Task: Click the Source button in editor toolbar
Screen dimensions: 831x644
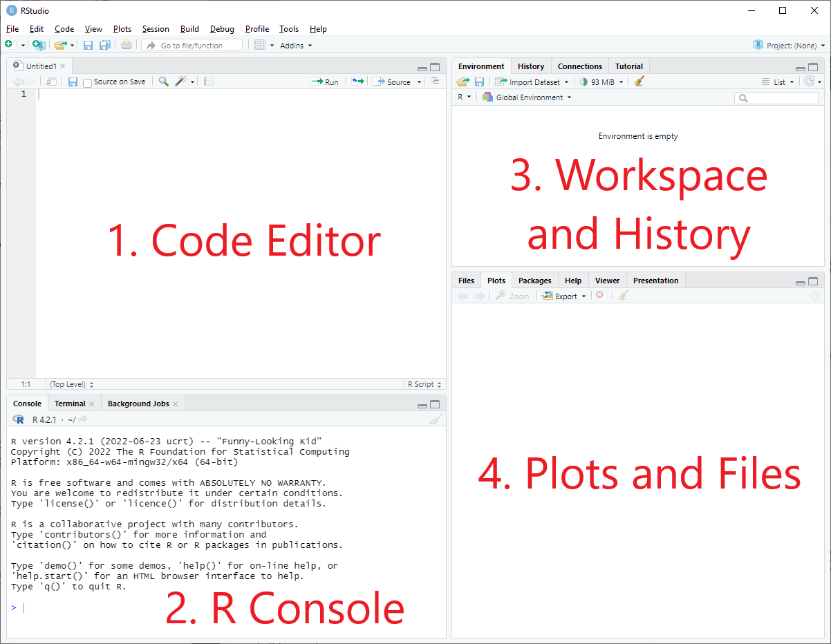Action: [x=392, y=82]
